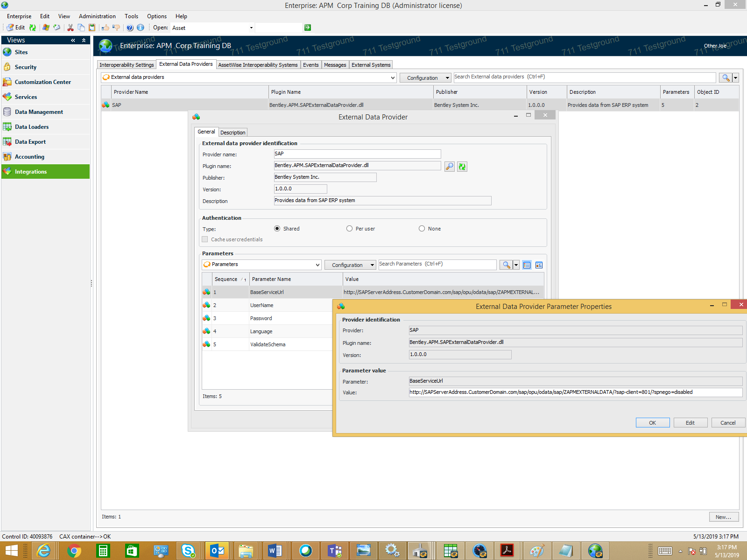The image size is (747, 560).
Task: Click the thumbs up toolbar icon
Action: point(106,28)
